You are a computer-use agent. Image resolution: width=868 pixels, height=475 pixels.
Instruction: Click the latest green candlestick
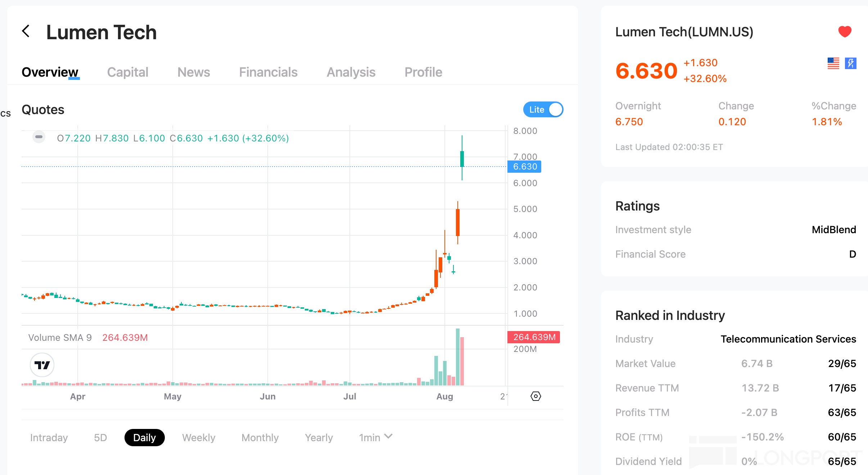tap(462, 158)
